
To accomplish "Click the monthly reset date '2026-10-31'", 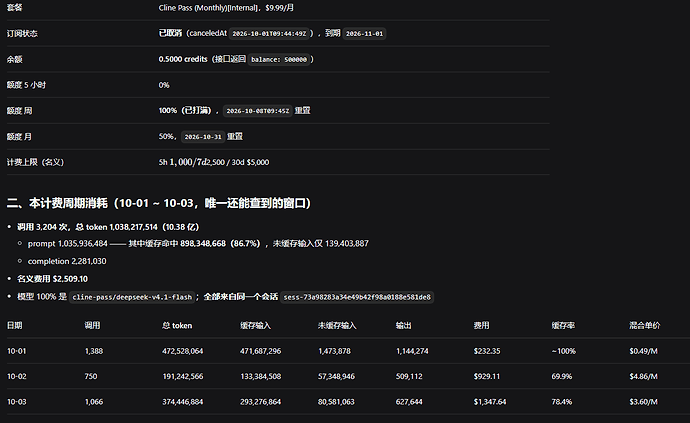I will [x=203, y=137].
